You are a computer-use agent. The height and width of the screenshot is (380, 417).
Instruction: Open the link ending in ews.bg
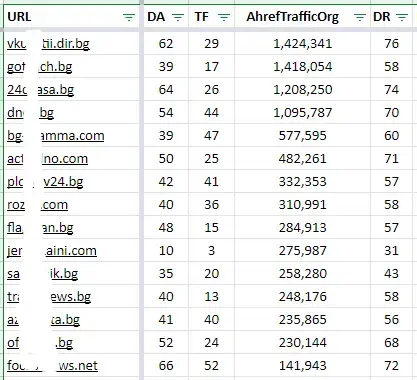(x=49, y=297)
